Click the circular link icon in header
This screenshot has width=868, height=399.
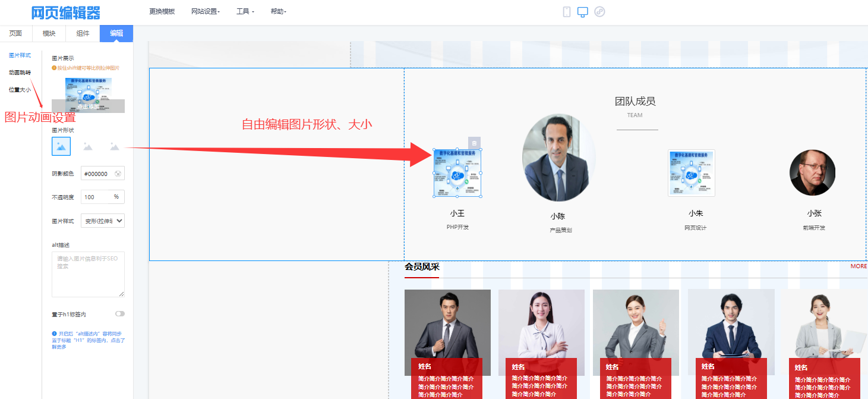(x=599, y=12)
